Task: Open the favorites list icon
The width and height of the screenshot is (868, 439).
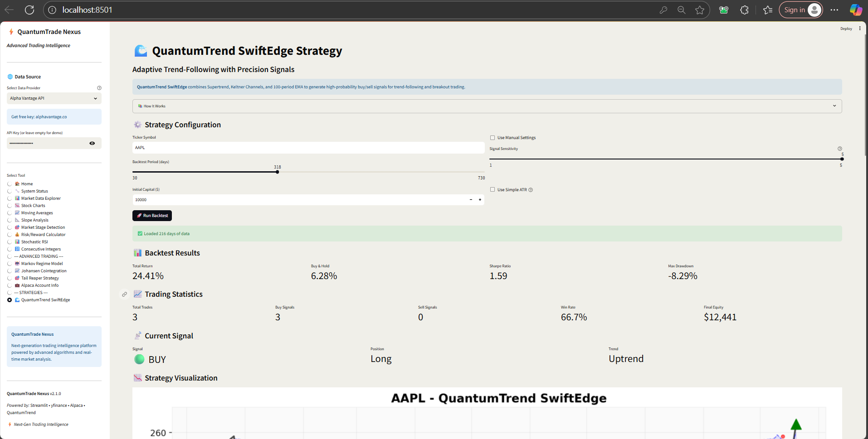Action: (768, 10)
